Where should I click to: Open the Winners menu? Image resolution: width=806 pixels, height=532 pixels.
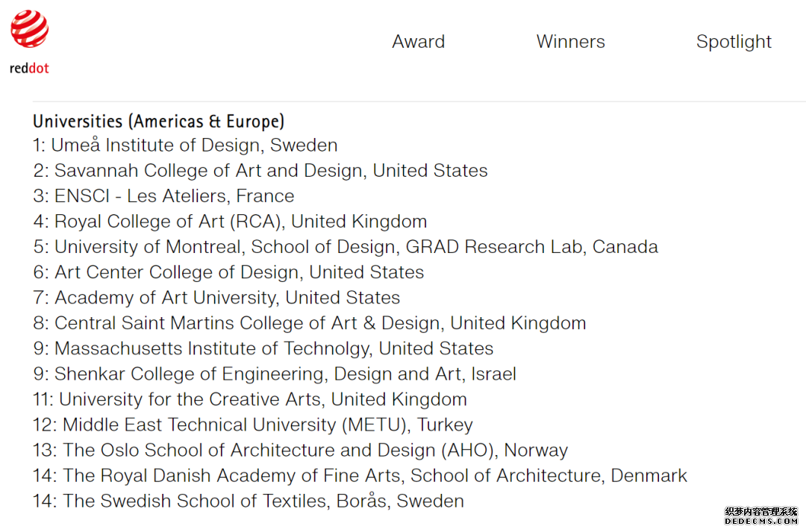click(571, 42)
